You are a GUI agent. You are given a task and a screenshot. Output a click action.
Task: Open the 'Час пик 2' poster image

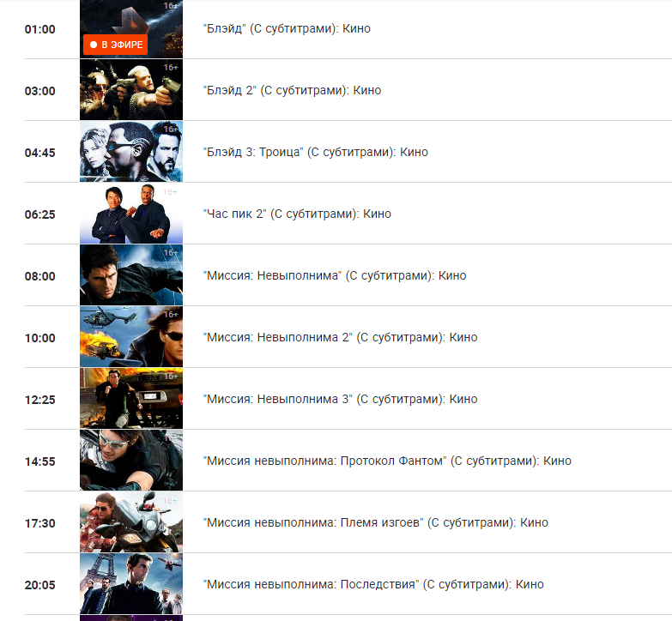131,213
